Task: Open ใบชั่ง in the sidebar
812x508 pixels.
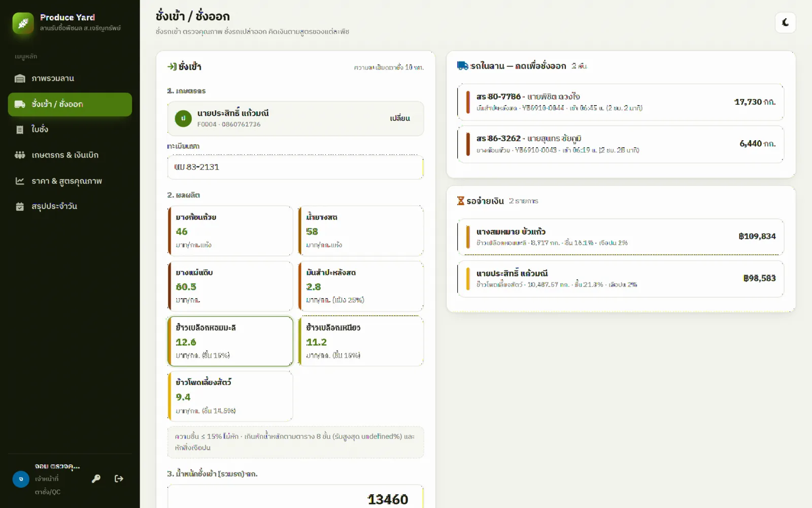Action: (70, 130)
